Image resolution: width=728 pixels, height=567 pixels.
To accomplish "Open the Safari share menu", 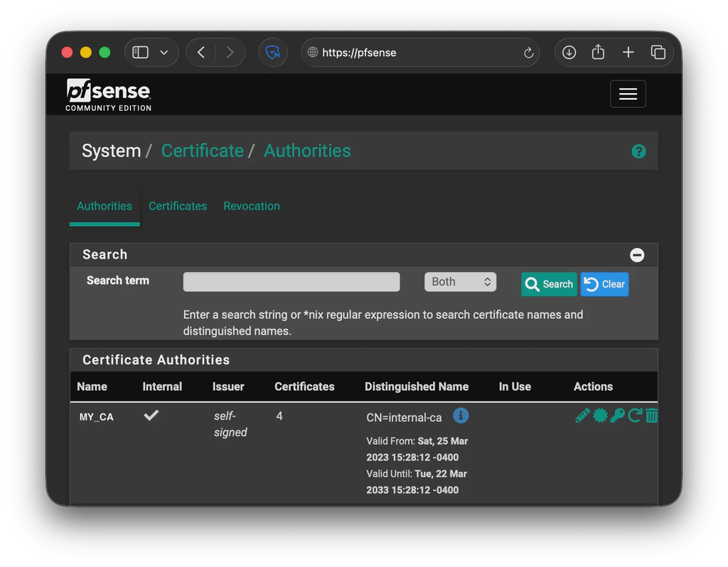I will [597, 52].
